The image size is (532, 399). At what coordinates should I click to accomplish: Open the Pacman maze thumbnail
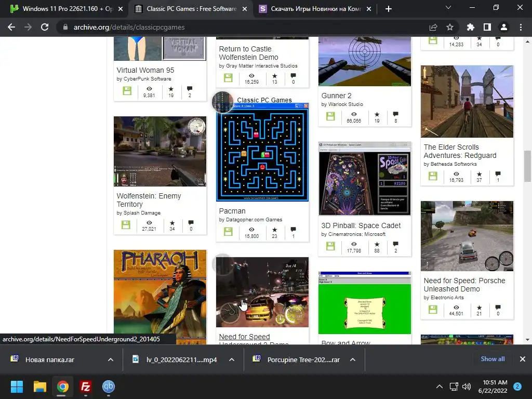[262, 152]
